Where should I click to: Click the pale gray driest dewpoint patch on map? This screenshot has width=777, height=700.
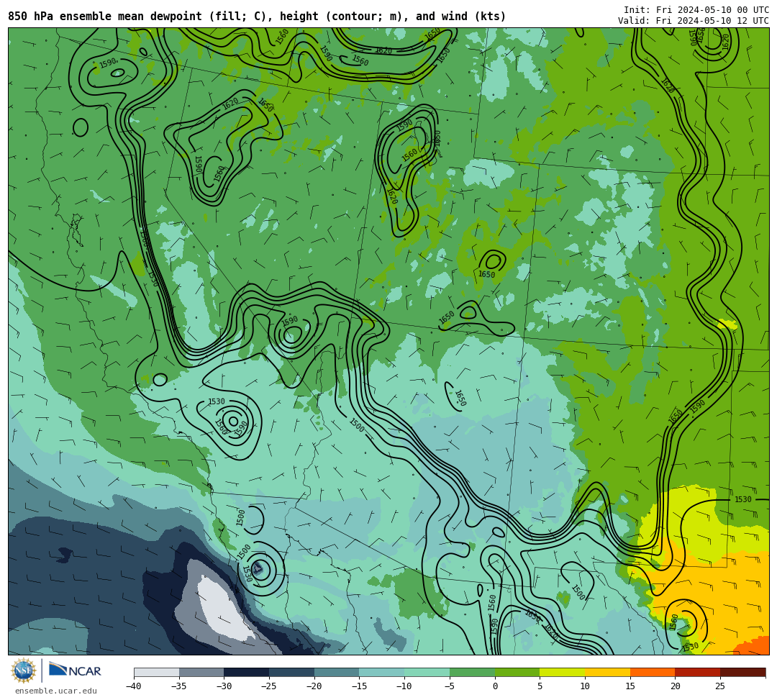tap(222, 607)
